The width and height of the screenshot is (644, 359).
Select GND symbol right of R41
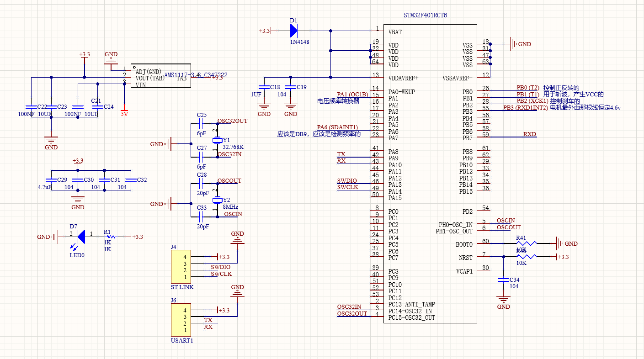(x=567, y=244)
